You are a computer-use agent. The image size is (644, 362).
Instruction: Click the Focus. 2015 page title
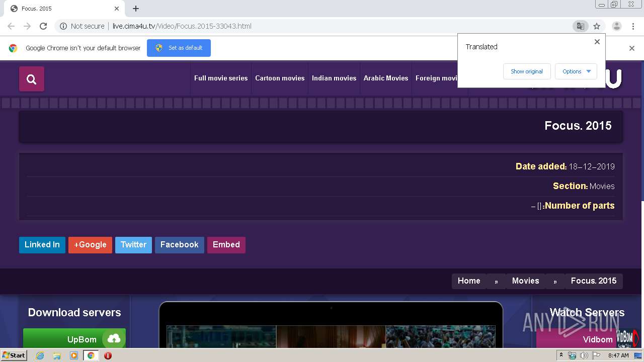[578, 126]
